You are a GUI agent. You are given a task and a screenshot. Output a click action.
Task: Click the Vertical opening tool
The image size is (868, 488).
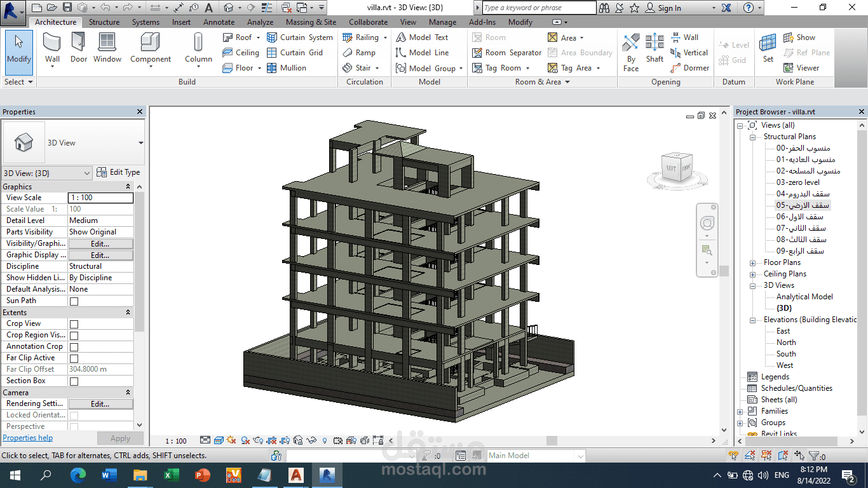point(689,53)
